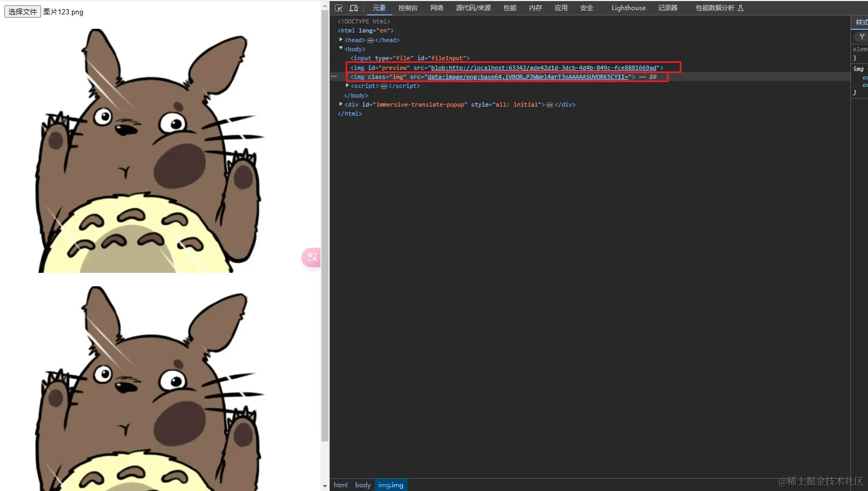Expand the collapsed script ellipsis badge

[384, 86]
